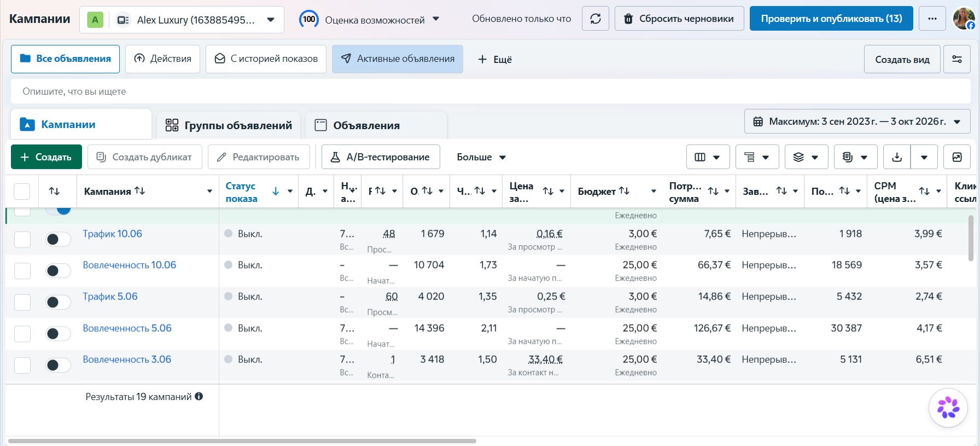980x446 pixels.
Task: Check the select-all header checkbox
Action: coord(22,192)
